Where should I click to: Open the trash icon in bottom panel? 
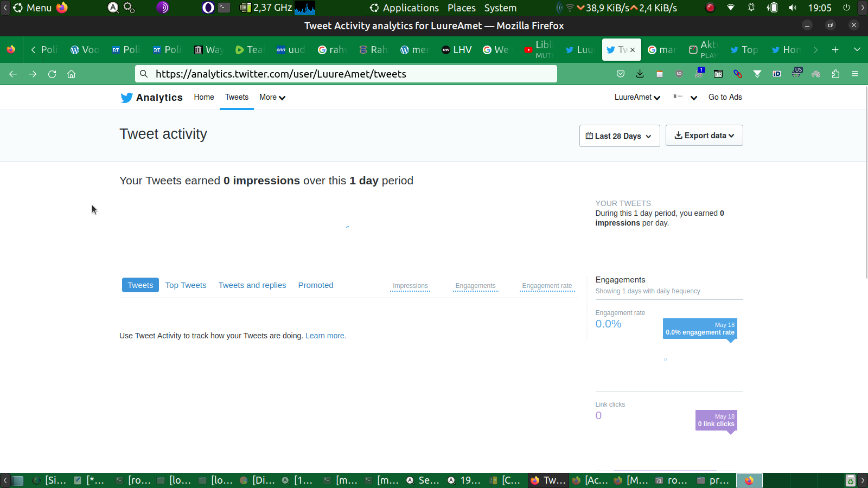pos(851,480)
